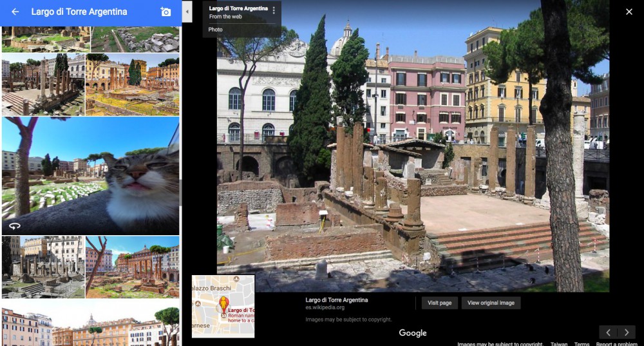Go back using the left arrow icon

(15, 12)
